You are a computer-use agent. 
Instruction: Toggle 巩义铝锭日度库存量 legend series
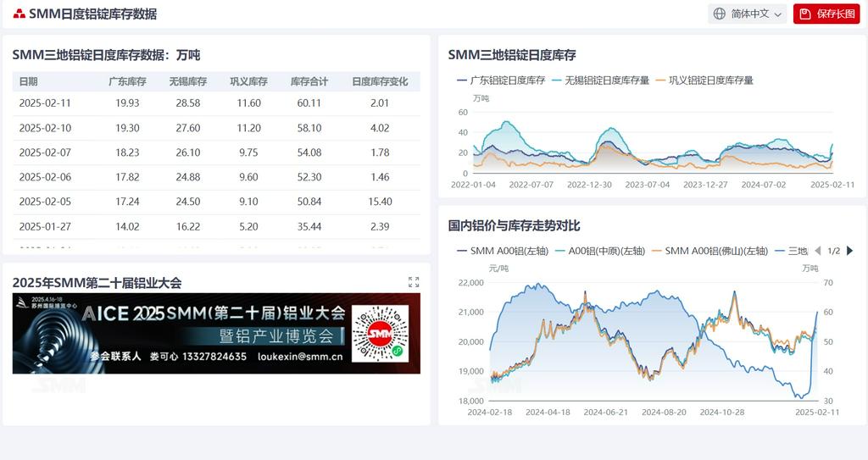pyautogui.click(x=704, y=80)
